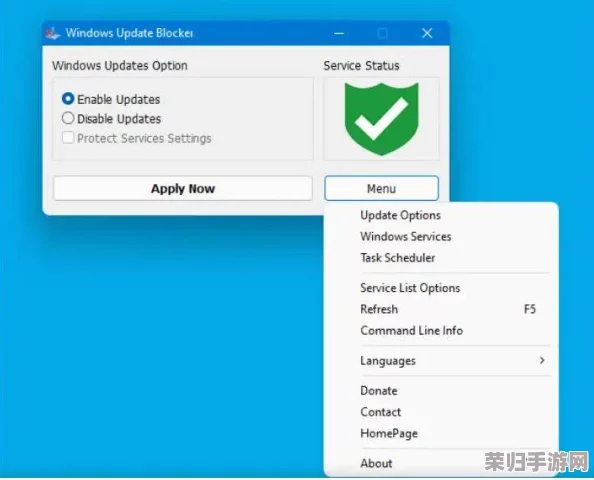The width and height of the screenshot is (594, 480).
Task: Minimize the Windows Update Blocker window
Action: tap(339, 33)
